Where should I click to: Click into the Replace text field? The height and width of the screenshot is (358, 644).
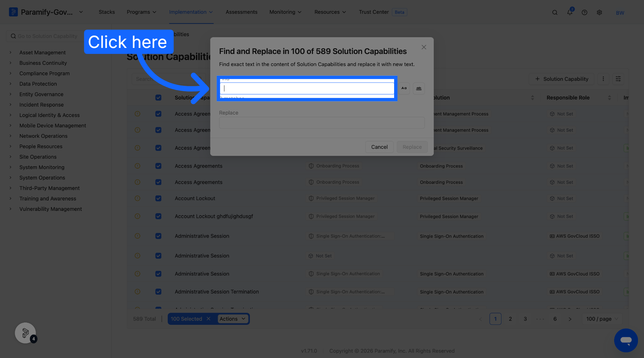click(x=322, y=123)
